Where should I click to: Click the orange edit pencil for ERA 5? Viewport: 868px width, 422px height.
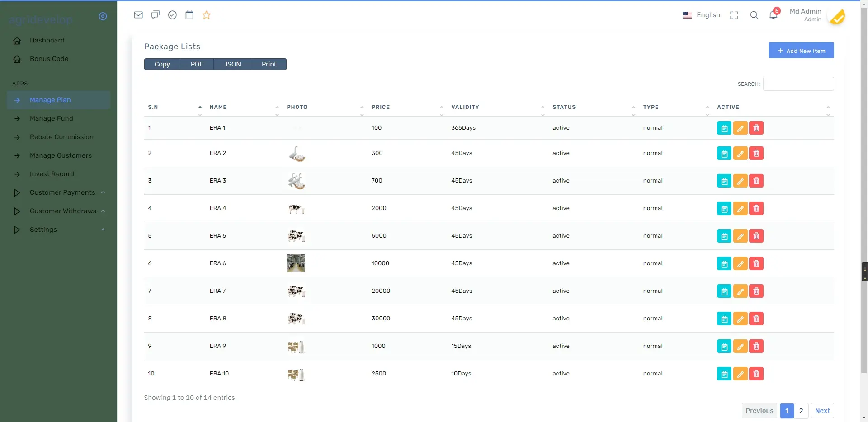coord(740,236)
